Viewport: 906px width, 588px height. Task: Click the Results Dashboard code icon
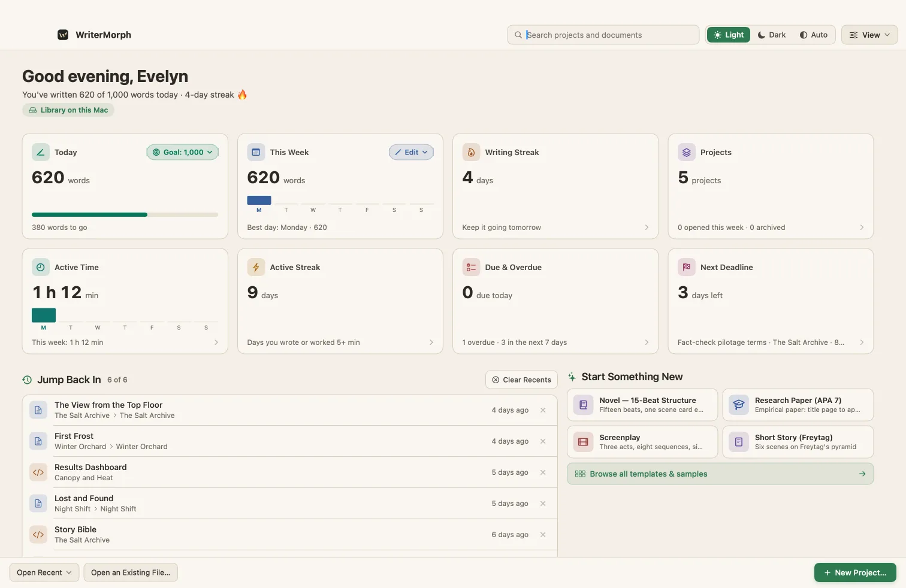point(38,472)
